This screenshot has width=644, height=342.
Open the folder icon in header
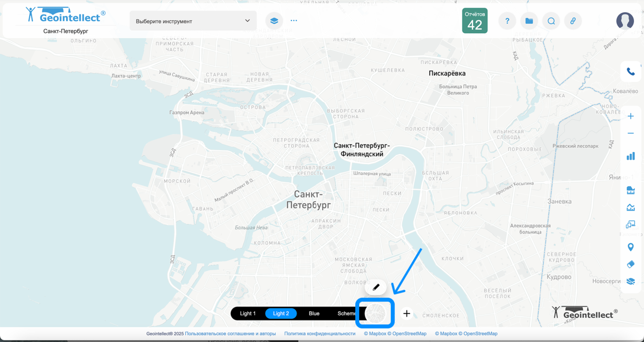[529, 21]
